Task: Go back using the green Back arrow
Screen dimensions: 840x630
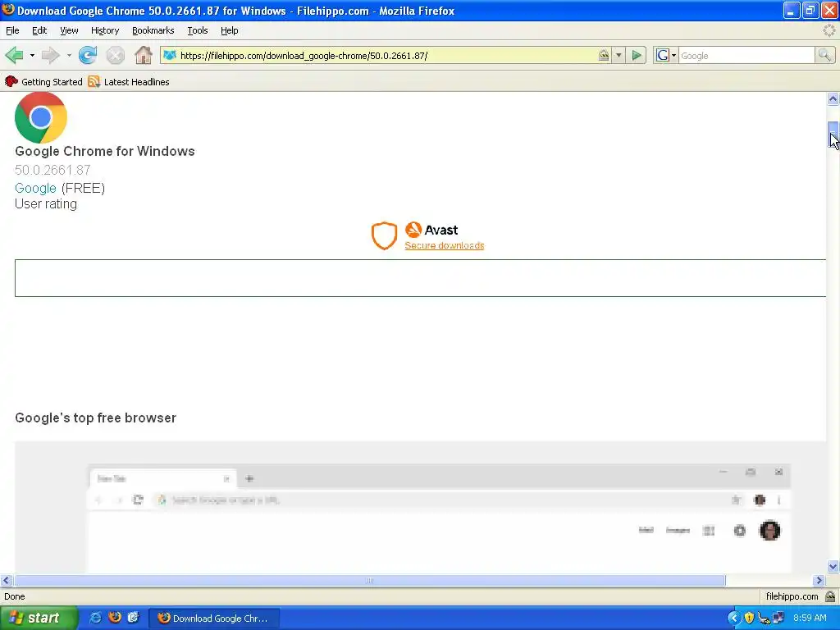Action: tap(15, 55)
